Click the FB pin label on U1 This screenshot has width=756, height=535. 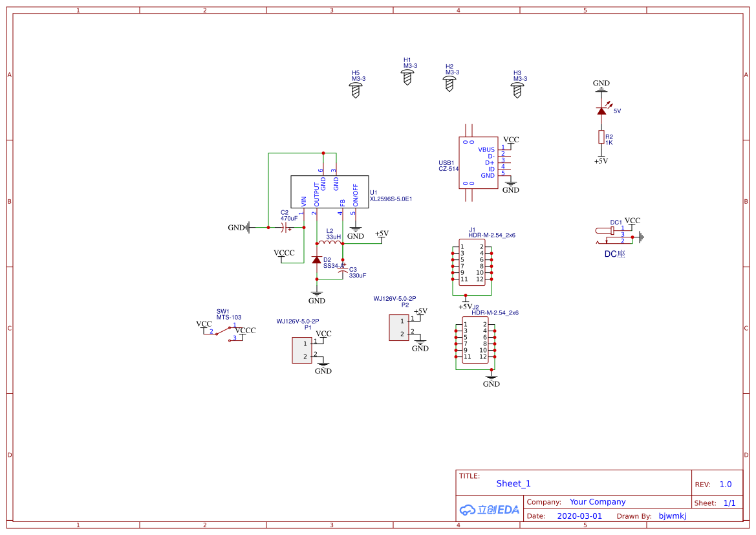tap(342, 203)
